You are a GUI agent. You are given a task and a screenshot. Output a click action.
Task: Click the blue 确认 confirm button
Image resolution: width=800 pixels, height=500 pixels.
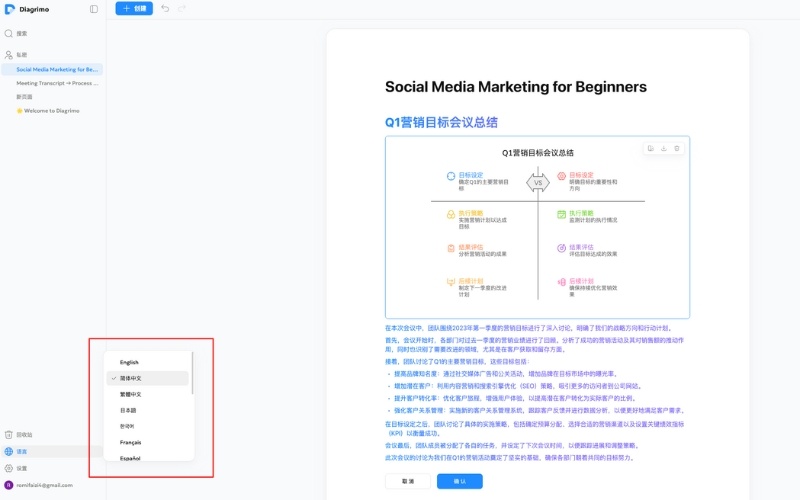[460, 481]
